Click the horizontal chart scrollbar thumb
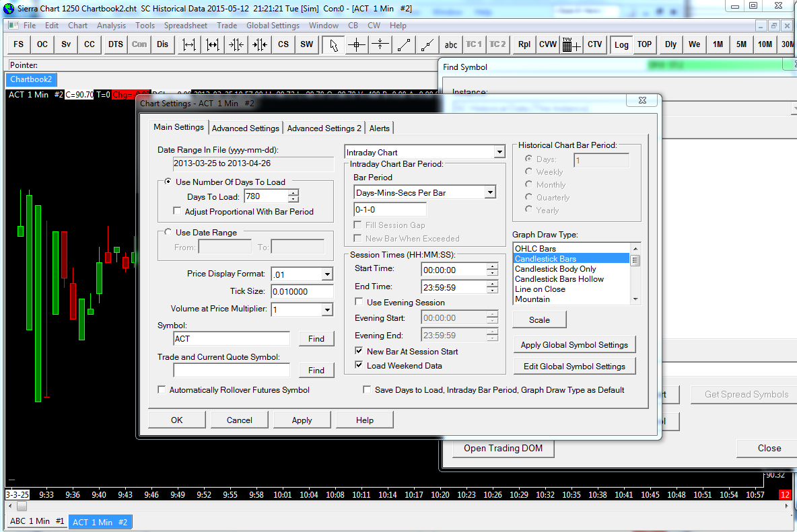Screen dimensions: 797x532 pos(22,506)
